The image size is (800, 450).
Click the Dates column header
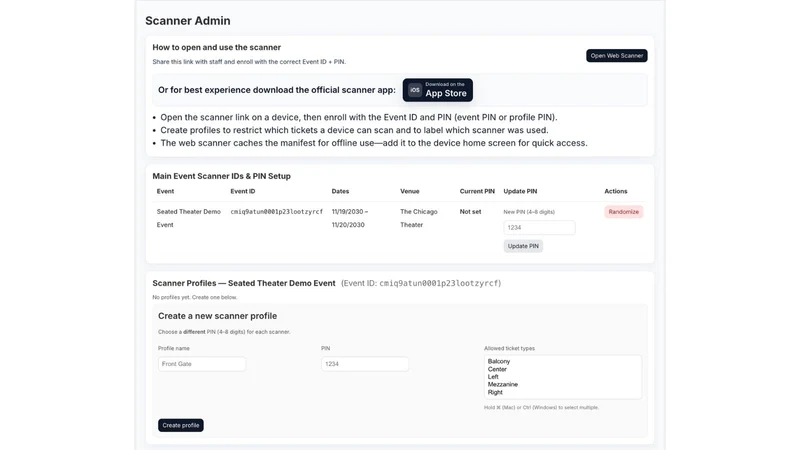point(340,191)
